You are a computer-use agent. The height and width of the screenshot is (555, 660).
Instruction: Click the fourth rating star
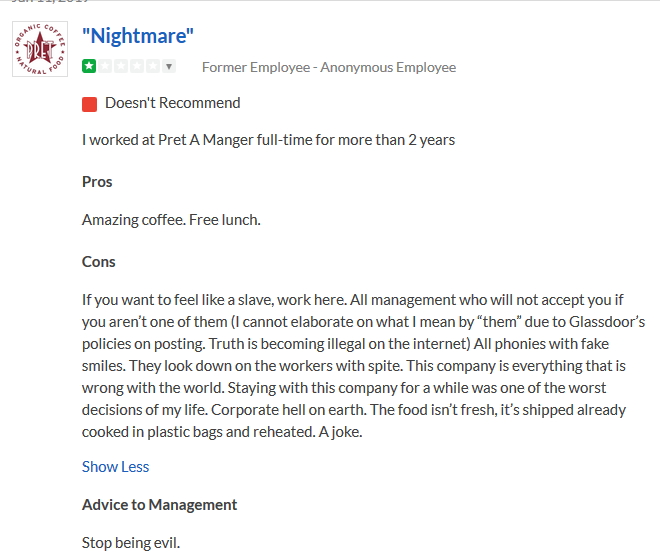tap(137, 67)
